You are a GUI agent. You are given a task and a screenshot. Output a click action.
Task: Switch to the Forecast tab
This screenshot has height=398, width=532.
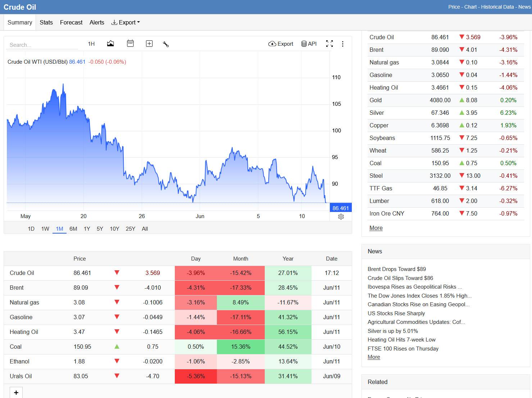71,22
